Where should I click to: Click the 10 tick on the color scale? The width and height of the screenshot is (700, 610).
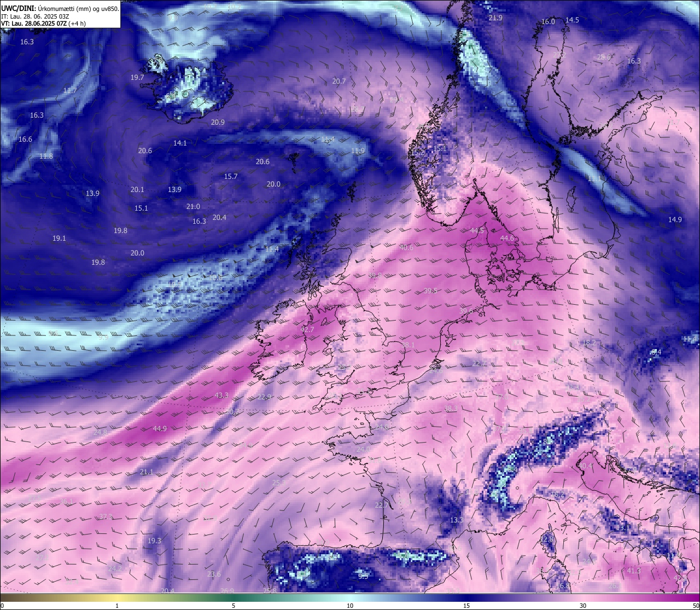coord(350,606)
